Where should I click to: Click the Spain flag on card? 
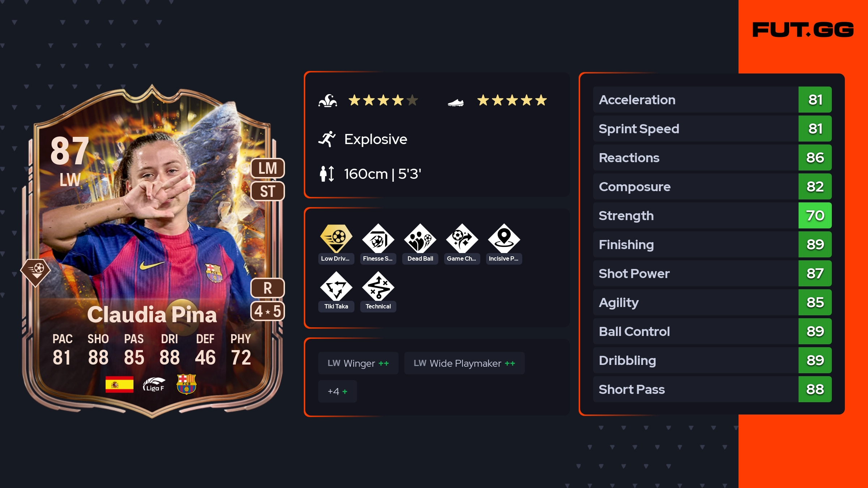click(x=119, y=384)
